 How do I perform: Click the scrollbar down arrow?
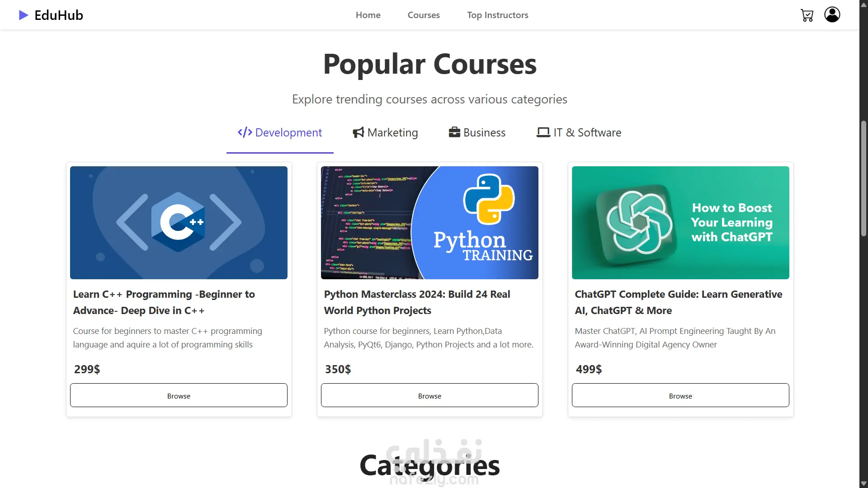[863, 483]
